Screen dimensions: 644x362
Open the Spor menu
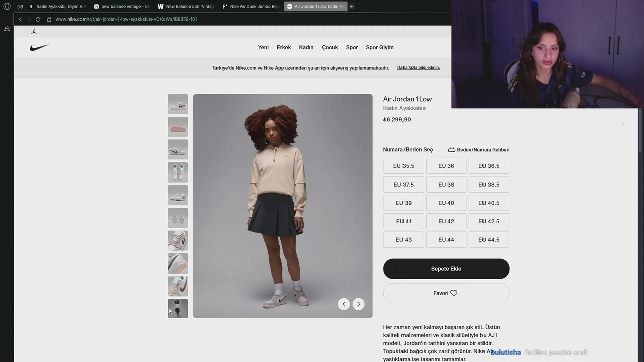click(352, 47)
